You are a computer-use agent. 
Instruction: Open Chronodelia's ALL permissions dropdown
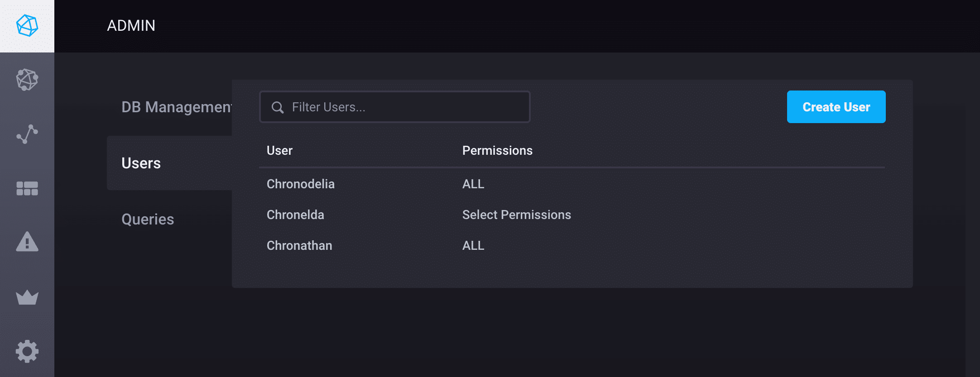(473, 184)
